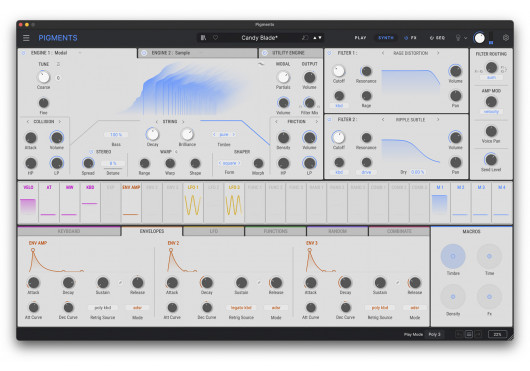Toggle Filter 2 power button

pyautogui.click(x=330, y=120)
